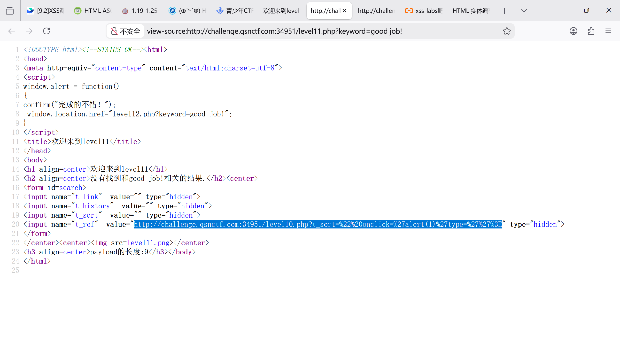Open the tab overview icon at top left
This screenshot has width=620, height=364.
pyautogui.click(x=10, y=11)
